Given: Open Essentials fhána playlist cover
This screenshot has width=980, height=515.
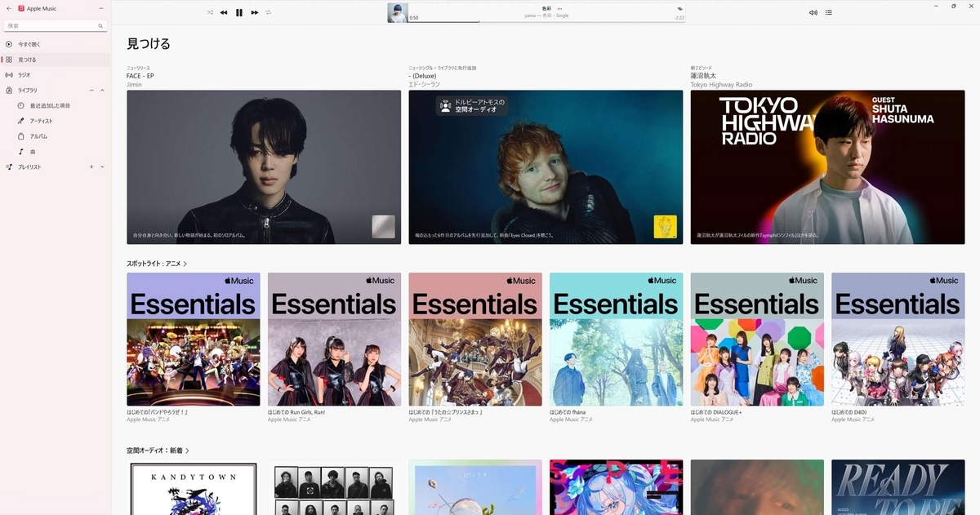Looking at the screenshot, I should (616, 339).
